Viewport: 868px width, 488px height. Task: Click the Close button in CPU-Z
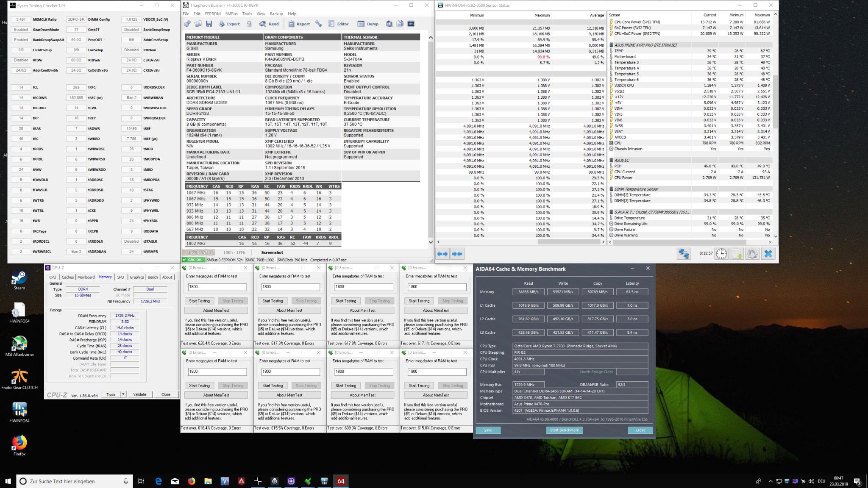(x=166, y=394)
